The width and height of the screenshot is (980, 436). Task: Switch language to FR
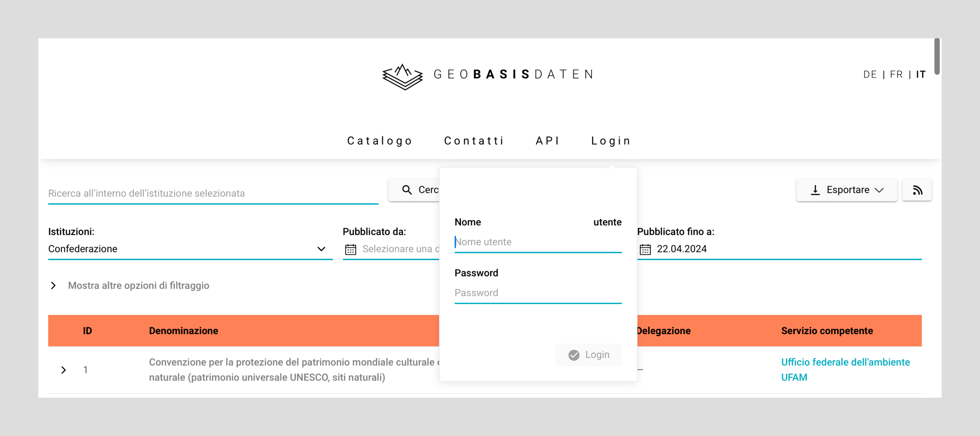(896, 75)
